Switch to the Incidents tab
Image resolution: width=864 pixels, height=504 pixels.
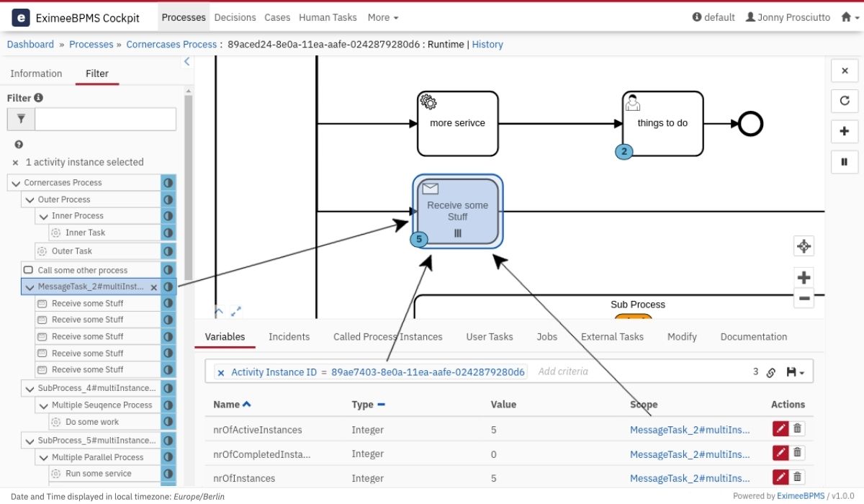tap(289, 336)
